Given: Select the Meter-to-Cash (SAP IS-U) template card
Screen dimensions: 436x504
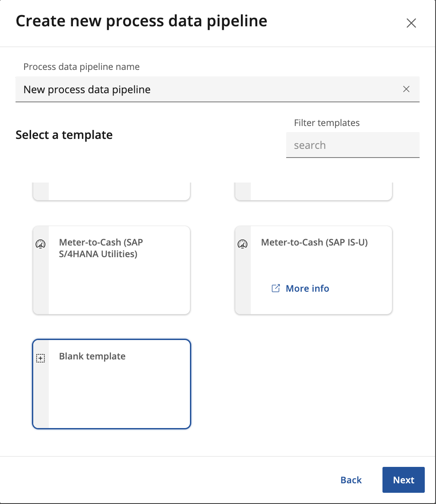Looking at the screenshot, I should tap(313, 270).
